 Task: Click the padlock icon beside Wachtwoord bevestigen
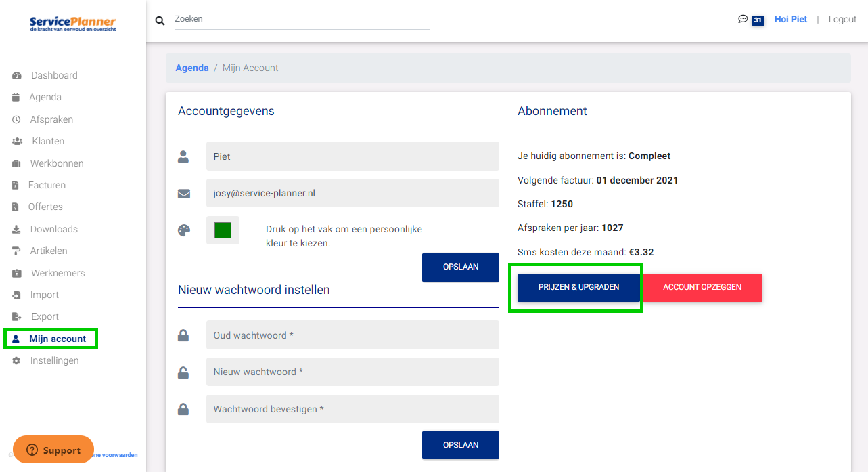pos(183,409)
